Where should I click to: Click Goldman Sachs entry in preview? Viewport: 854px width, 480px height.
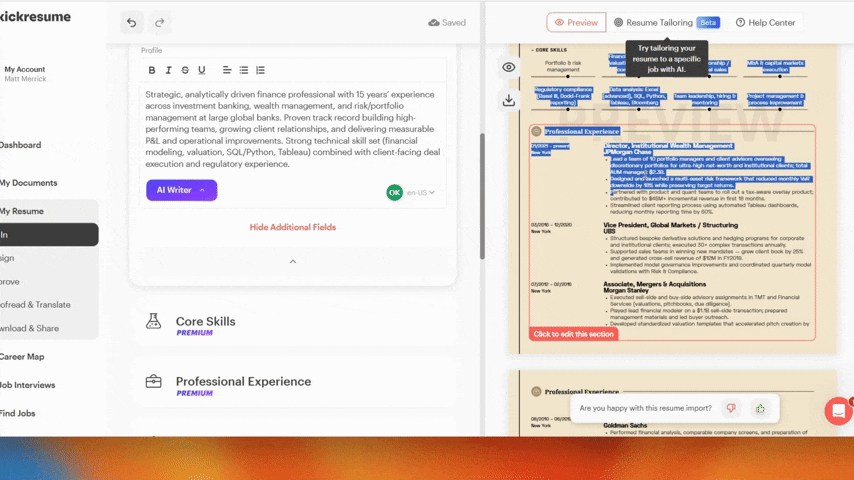pyautogui.click(x=625, y=425)
